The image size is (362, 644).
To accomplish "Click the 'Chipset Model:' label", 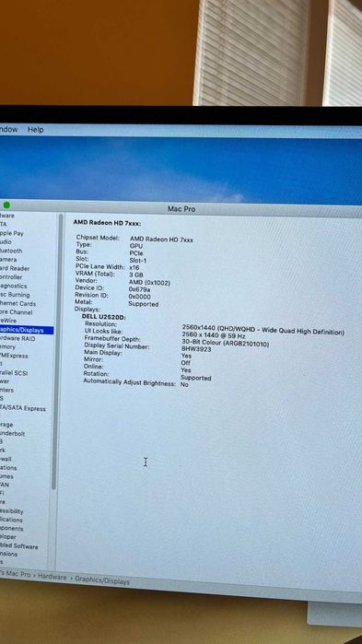I will pyautogui.click(x=98, y=238).
